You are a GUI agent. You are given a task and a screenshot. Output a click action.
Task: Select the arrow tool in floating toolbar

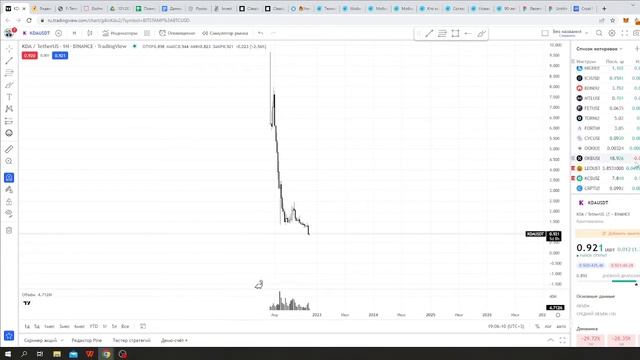[x=468, y=34]
